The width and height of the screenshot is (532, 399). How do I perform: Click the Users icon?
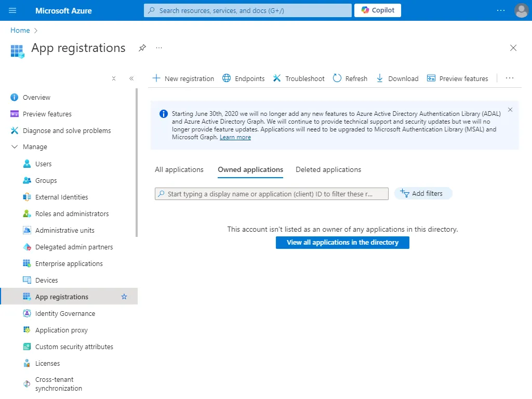[27, 164]
